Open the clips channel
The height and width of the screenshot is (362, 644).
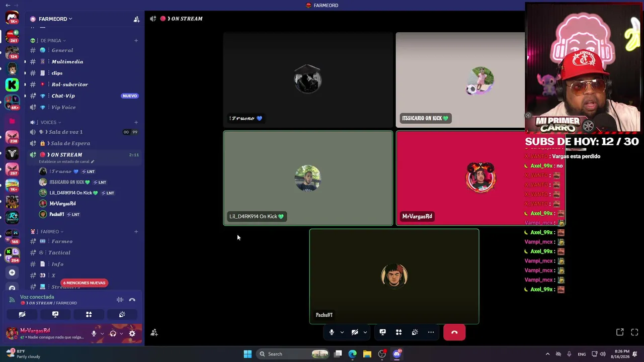coord(85,73)
